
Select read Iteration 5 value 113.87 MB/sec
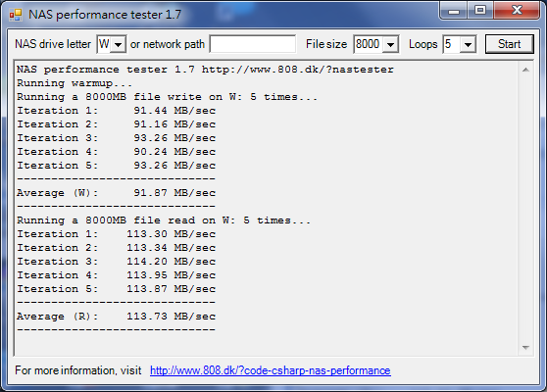(172, 289)
